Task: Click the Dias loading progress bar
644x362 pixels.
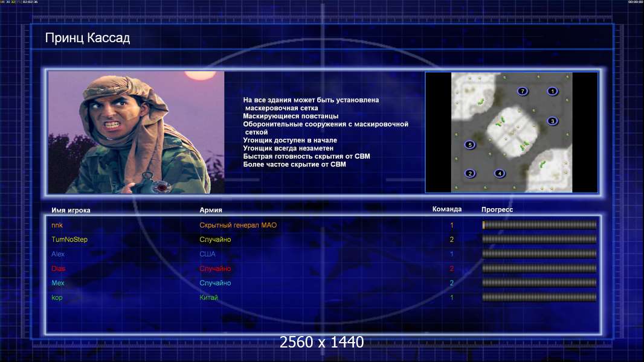Action: click(x=539, y=268)
